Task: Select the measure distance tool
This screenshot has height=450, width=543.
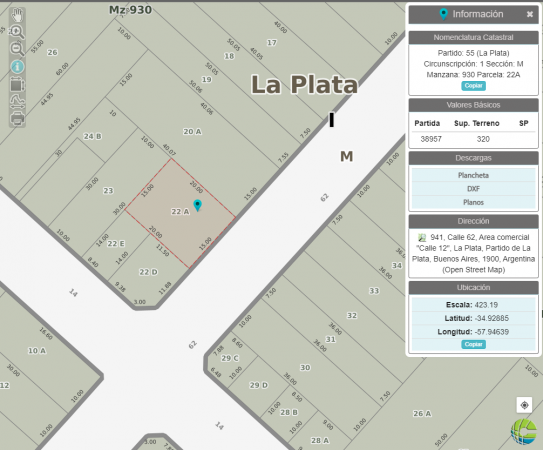Action: coord(17,102)
